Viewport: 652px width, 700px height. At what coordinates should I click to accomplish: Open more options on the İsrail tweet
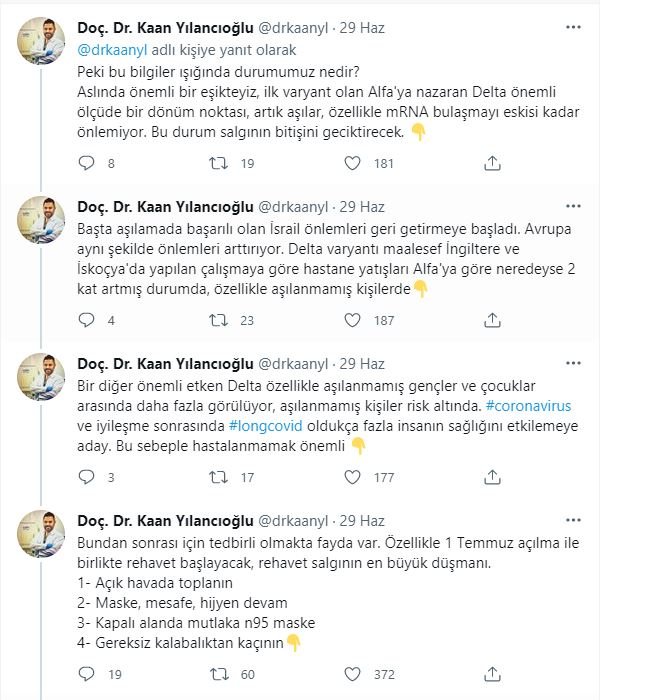click(x=573, y=206)
